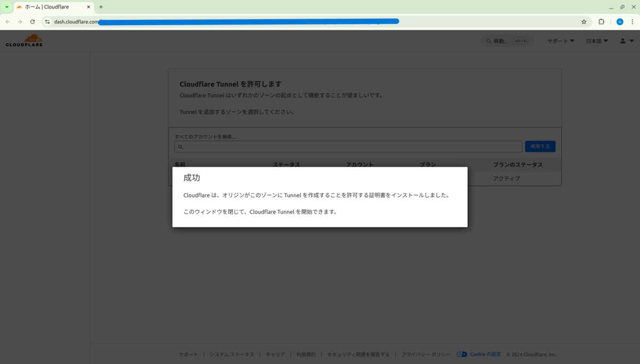Click the browser forward arrow
640x364 pixels.
(20, 22)
